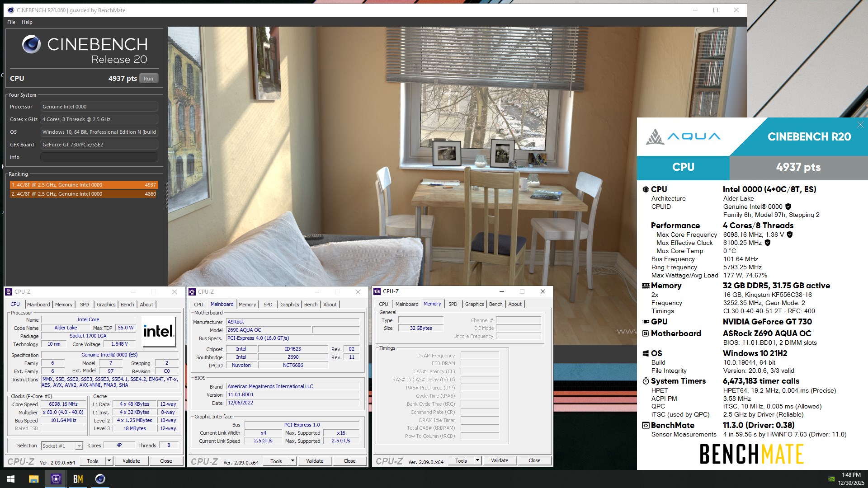Open BenchMate from taskbar
The height and width of the screenshot is (488, 868).
point(78,479)
